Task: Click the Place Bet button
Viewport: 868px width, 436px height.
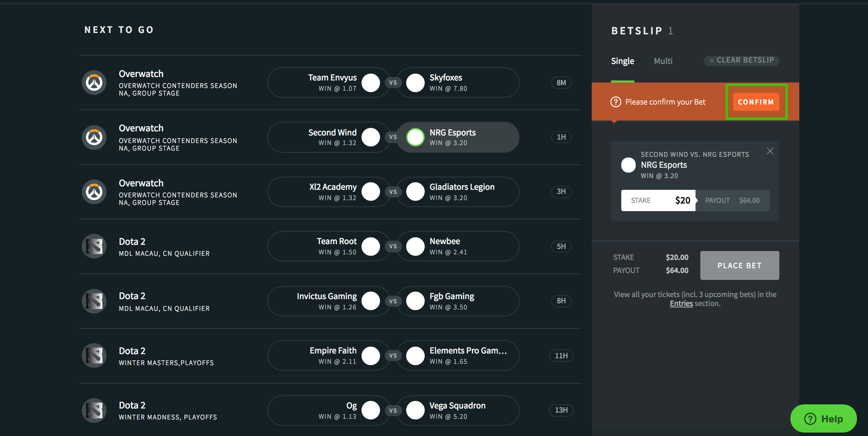Action: (x=739, y=265)
